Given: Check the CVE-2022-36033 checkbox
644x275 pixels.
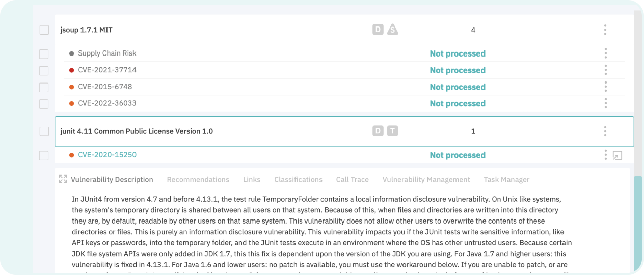Looking at the screenshot, I should (x=44, y=104).
